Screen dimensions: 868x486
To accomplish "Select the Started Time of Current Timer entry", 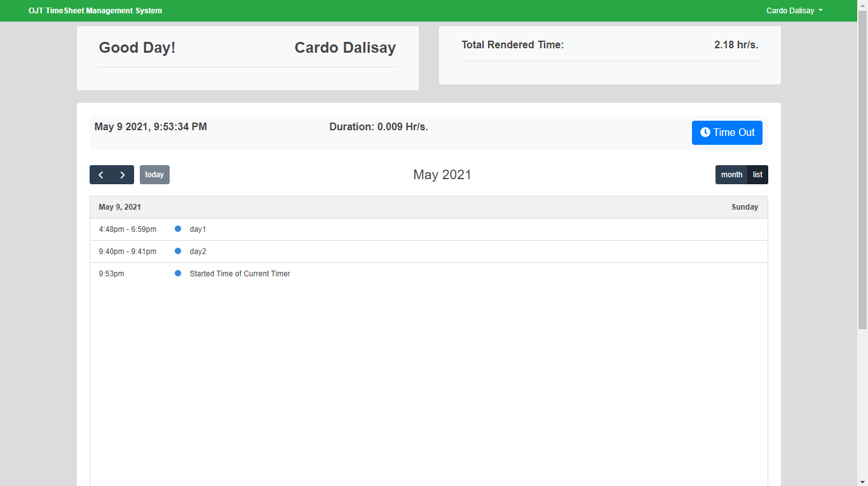I will (240, 273).
